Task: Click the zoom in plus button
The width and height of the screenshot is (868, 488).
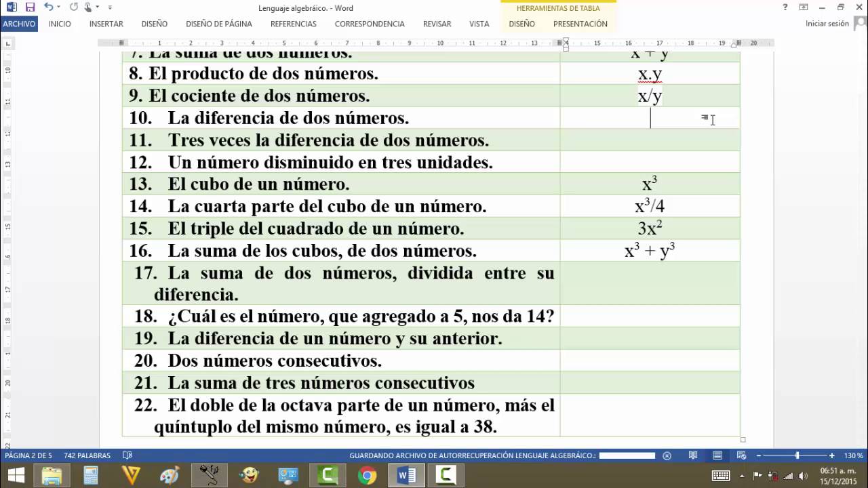Action: click(832, 455)
